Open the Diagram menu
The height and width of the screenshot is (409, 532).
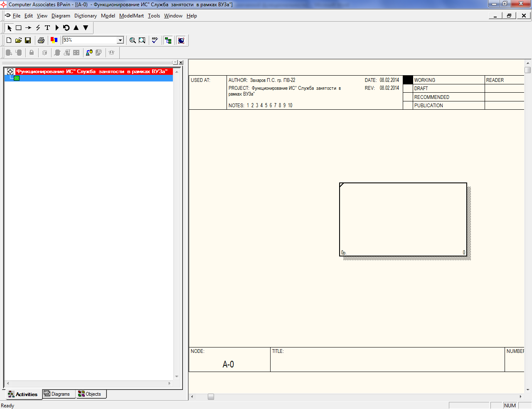tap(61, 16)
